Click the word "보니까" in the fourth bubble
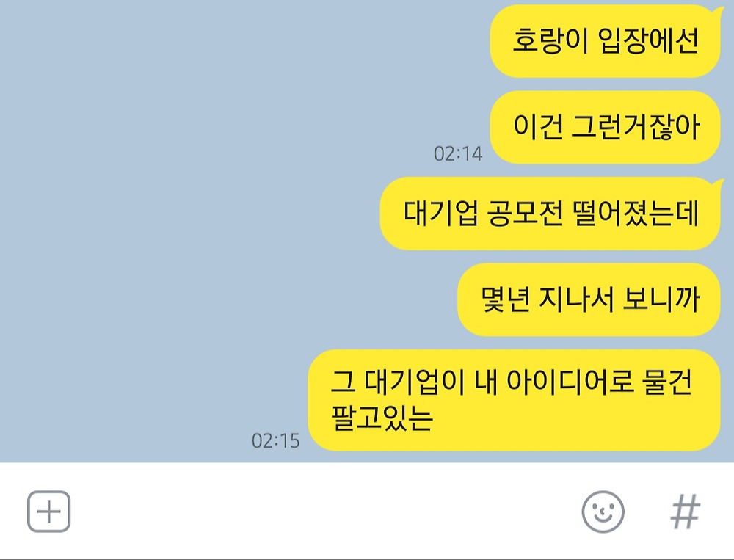This screenshot has width=734, height=560. point(661,299)
